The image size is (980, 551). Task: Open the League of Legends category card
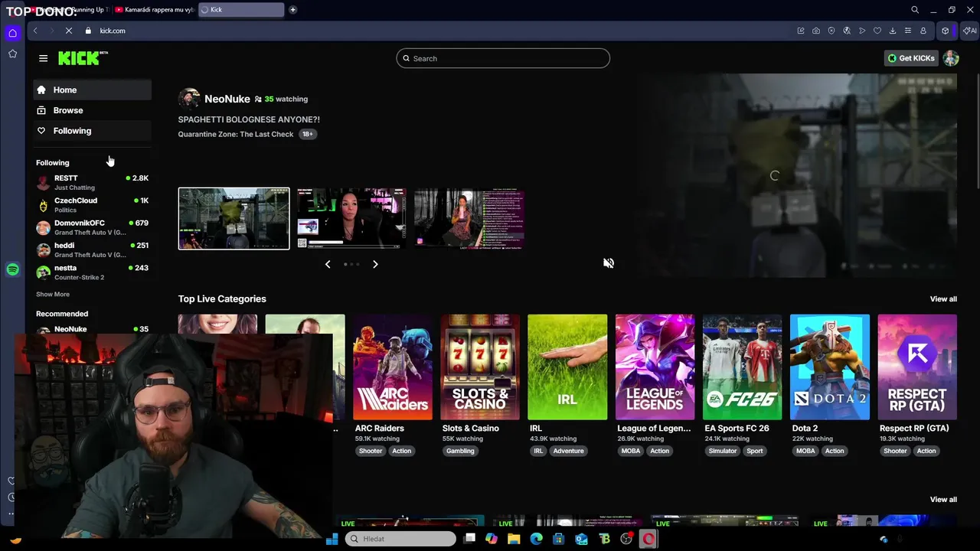tap(655, 367)
